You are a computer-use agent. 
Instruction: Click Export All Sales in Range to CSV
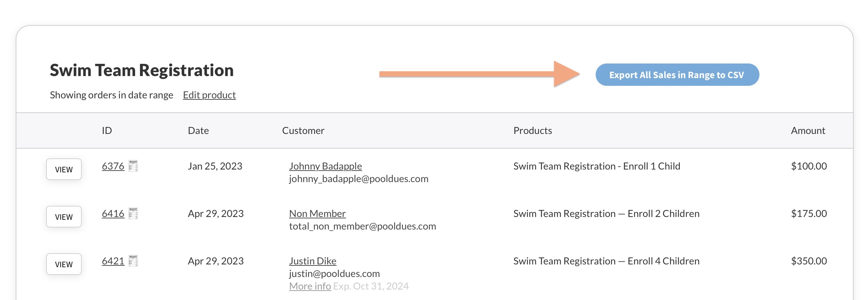click(677, 75)
